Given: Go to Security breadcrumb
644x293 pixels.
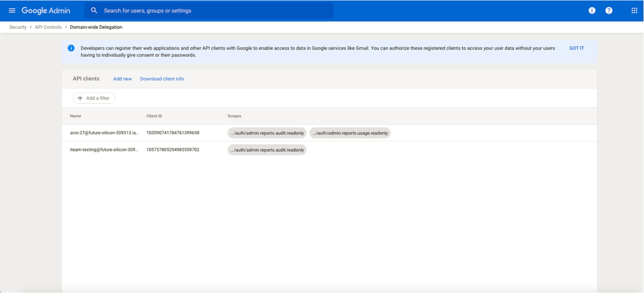Looking at the screenshot, I should [x=18, y=27].
